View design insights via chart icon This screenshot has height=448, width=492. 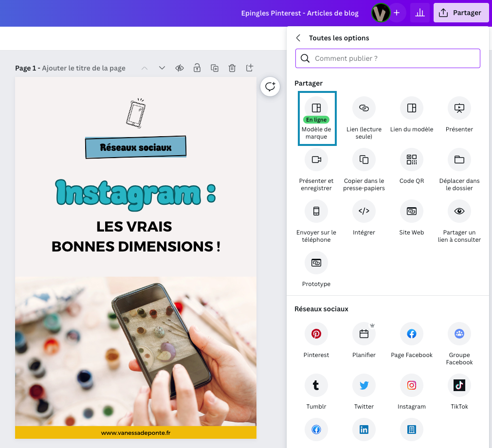(419, 13)
